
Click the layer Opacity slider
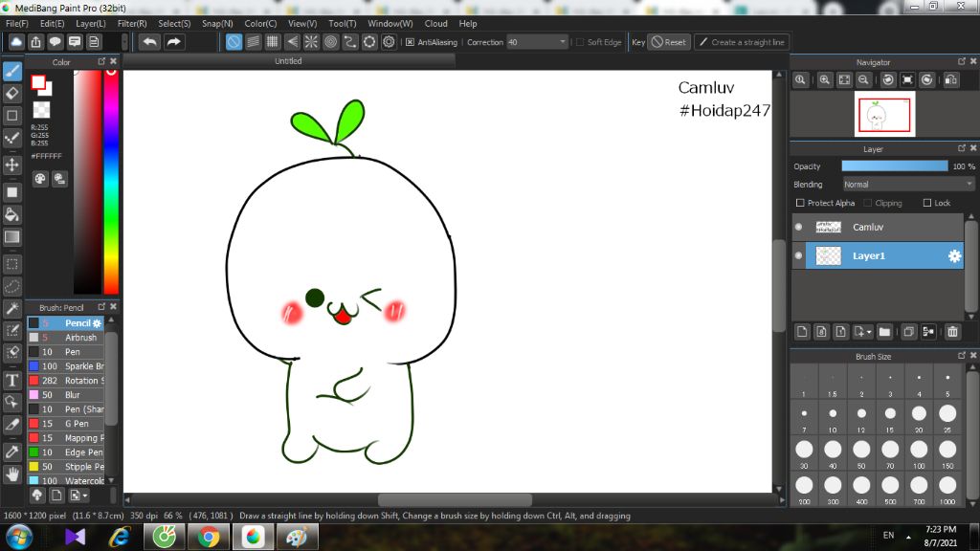click(895, 166)
